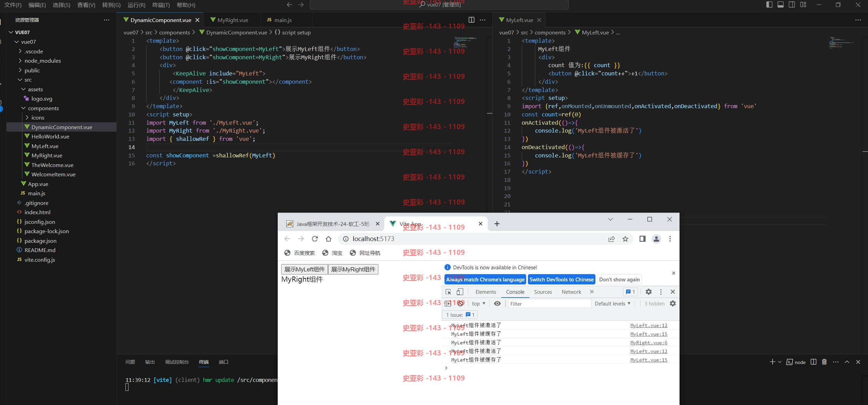Clear the DevTools console

tap(460, 303)
